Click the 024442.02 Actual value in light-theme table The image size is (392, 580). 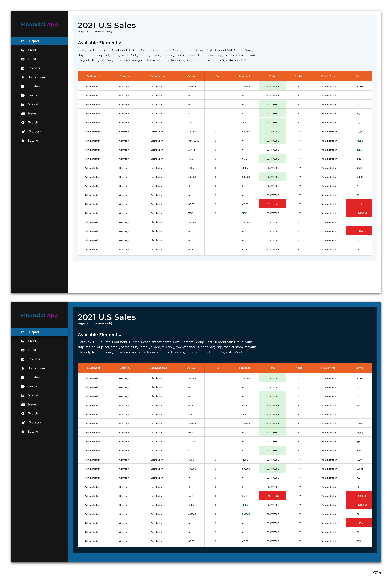coord(193,141)
